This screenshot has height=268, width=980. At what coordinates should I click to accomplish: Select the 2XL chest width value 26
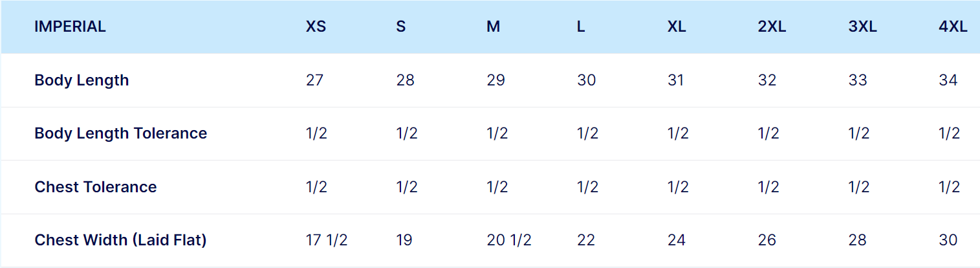pyautogui.click(x=767, y=240)
